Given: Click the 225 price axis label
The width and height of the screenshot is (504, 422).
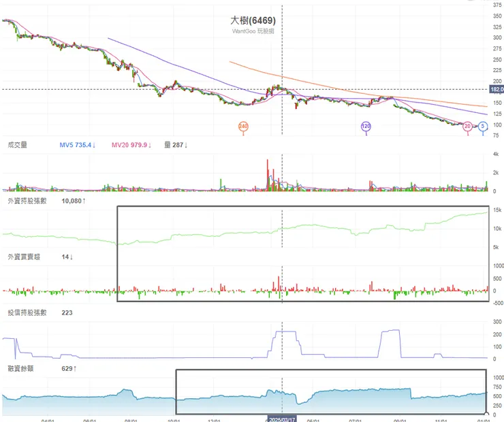Looking at the screenshot, I should (x=497, y=70).
